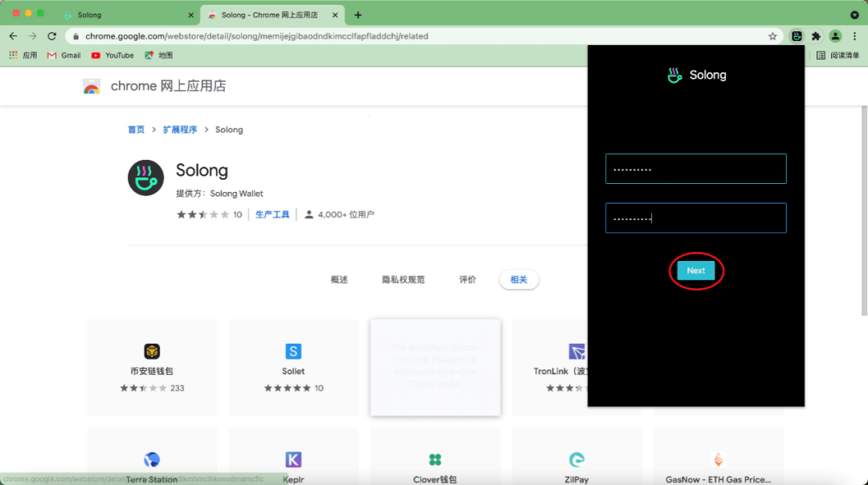
Task: Focus the first password field in Solong popup
Action: (696, 169)
